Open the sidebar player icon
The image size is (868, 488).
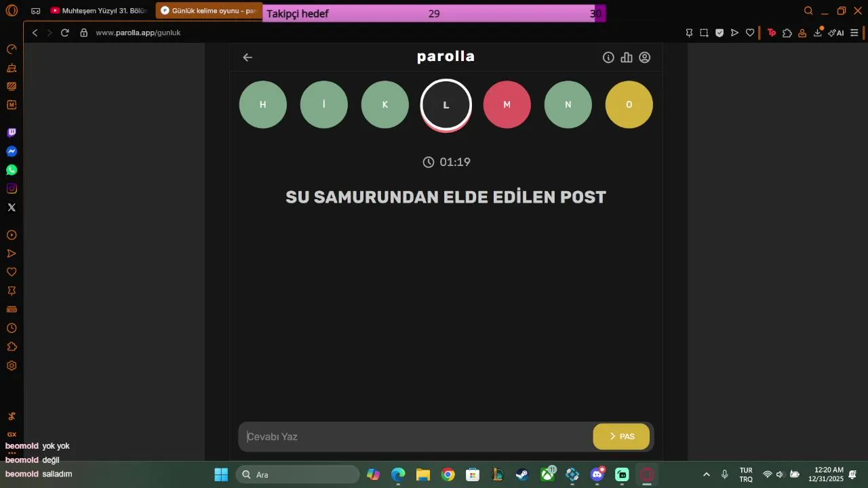(x=12, y=235)
